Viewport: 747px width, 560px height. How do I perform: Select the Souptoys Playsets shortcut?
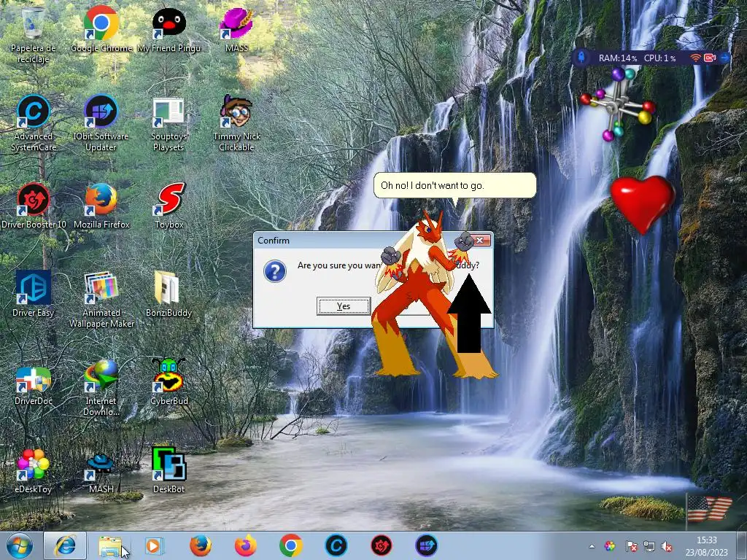point(169,122)
